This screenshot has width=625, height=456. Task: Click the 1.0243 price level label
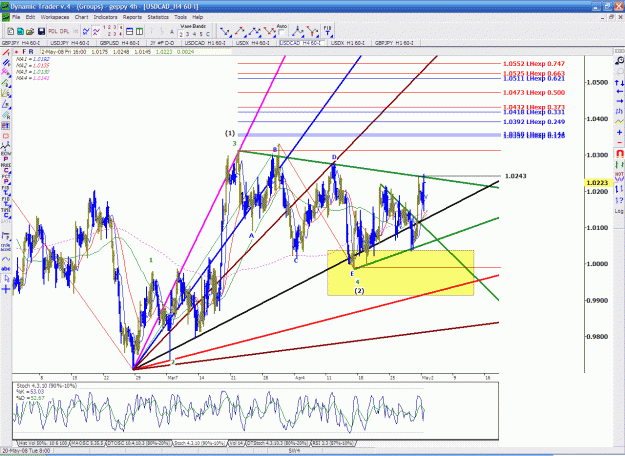click(515, 176)
